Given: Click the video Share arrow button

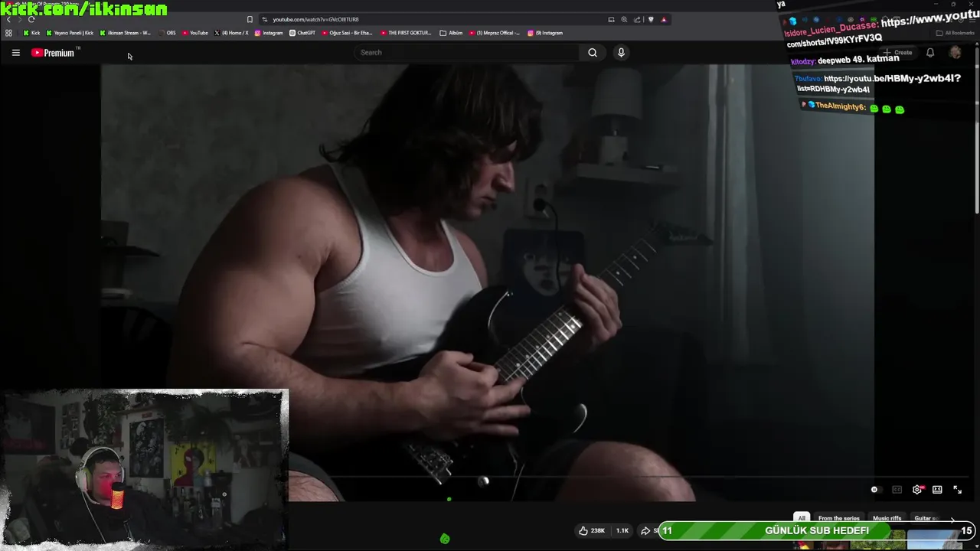Looking at the screenshot, I should click(648, 530).
